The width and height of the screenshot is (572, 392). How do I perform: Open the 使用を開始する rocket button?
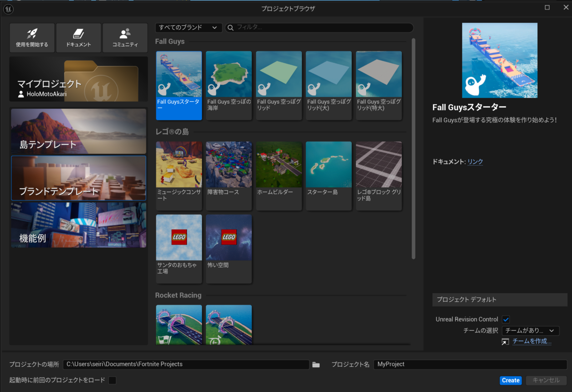32,38
